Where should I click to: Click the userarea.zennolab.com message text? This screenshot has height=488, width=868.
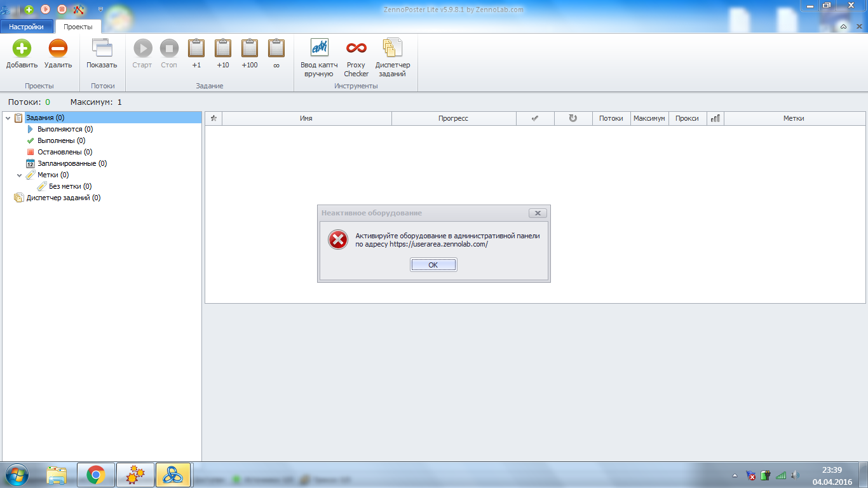point(447,240)
